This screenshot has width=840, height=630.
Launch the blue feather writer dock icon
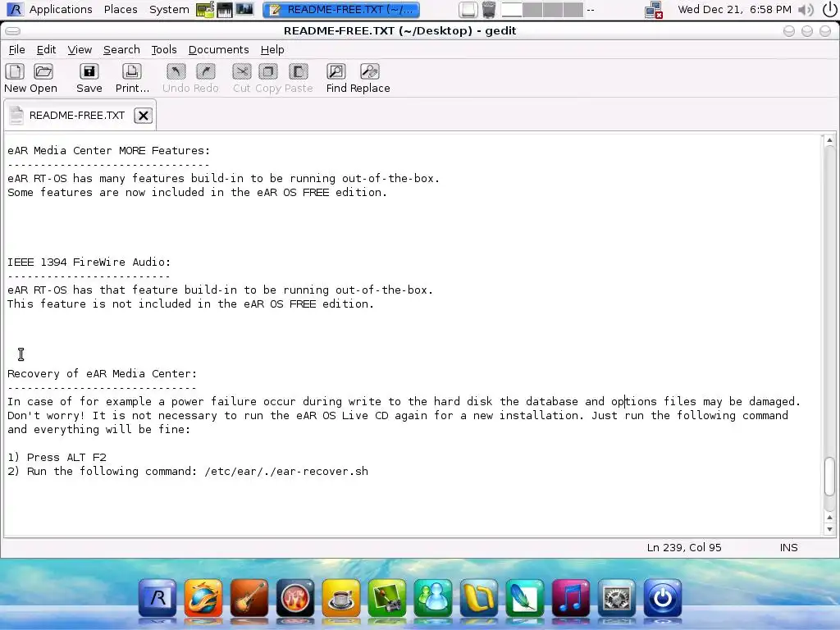[x=524, y=598]
